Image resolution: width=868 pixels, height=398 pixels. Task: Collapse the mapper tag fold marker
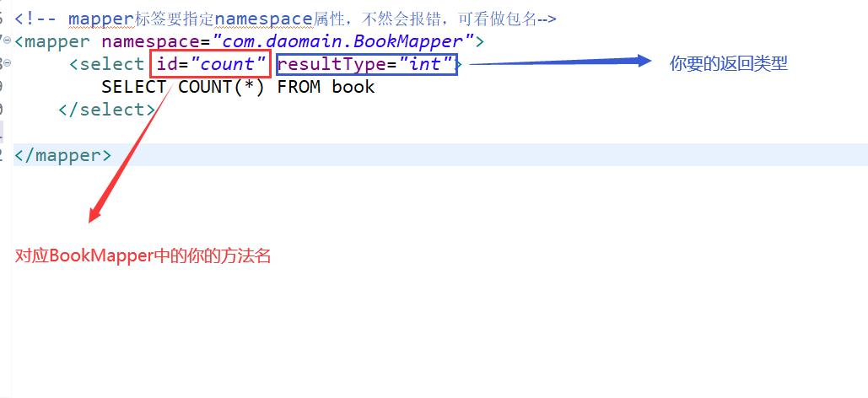point(7,41)
